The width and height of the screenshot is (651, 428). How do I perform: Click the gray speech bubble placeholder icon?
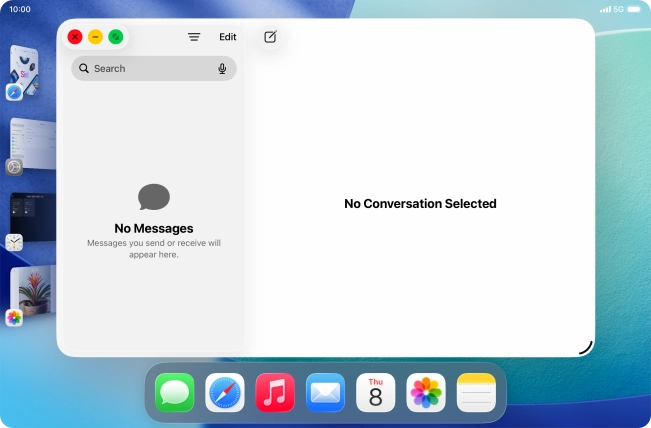click(x=154, y=197)
